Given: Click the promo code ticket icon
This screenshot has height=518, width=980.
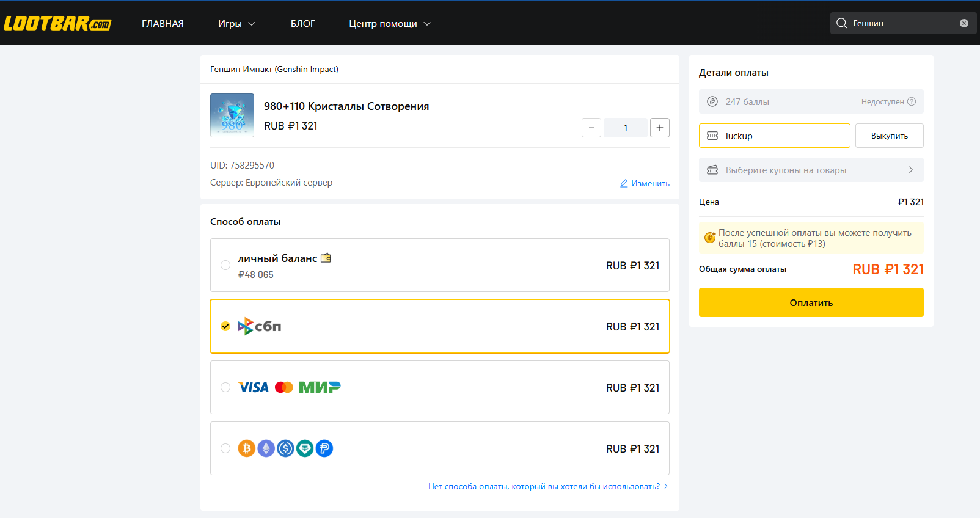Looking at the screenshot, I should (712, 136).
